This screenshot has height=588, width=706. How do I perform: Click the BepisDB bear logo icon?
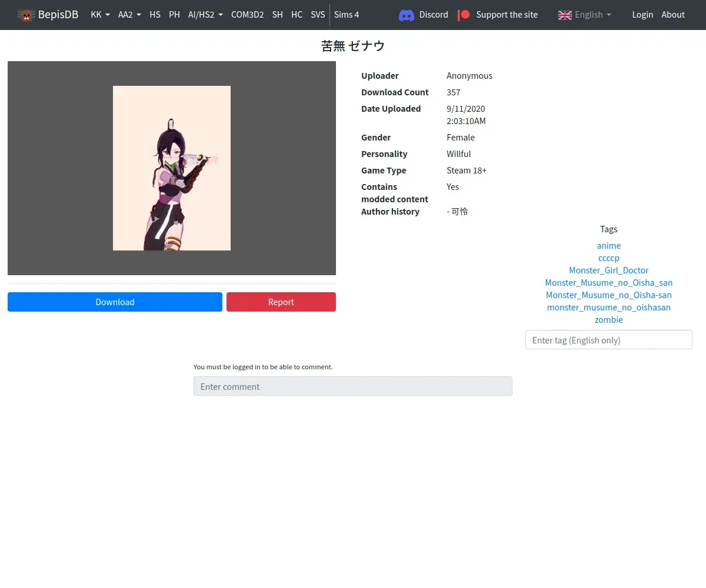tap(26, 15)
